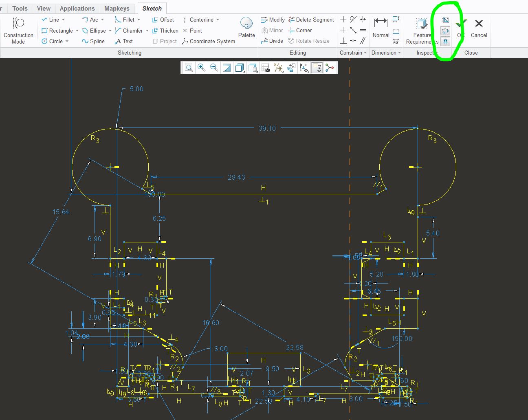This screenshot has height=420, width=528.
Task: Open Datum Display Filters dropdown
Action: pyautogui.click(x=279, y=68)
